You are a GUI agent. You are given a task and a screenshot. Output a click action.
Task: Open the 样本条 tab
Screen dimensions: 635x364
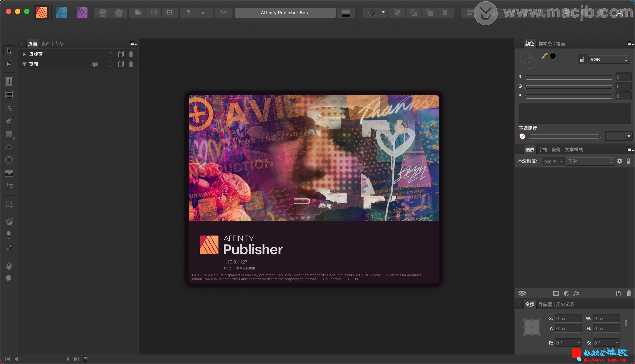545,44
